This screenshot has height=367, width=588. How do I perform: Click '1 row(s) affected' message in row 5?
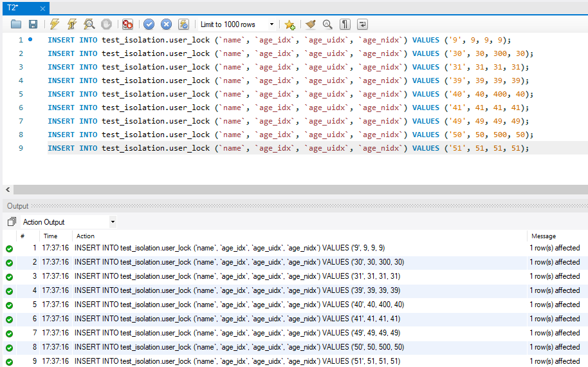[x=555, y=305]
